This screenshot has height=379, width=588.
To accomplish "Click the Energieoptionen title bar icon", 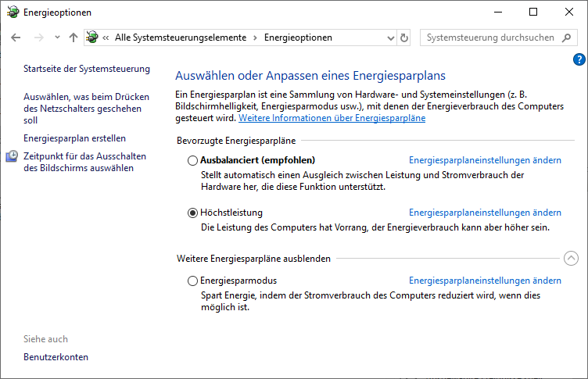I will [13, 13].
